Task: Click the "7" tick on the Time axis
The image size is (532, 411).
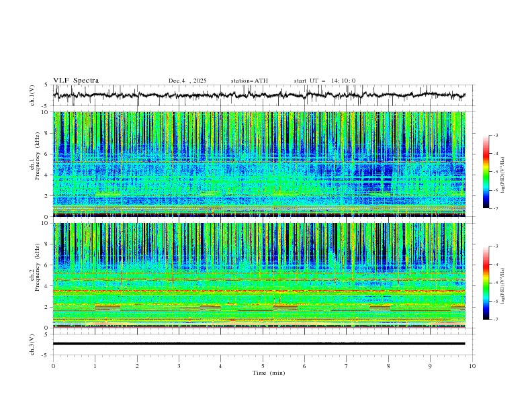Action: coord(347,366)
